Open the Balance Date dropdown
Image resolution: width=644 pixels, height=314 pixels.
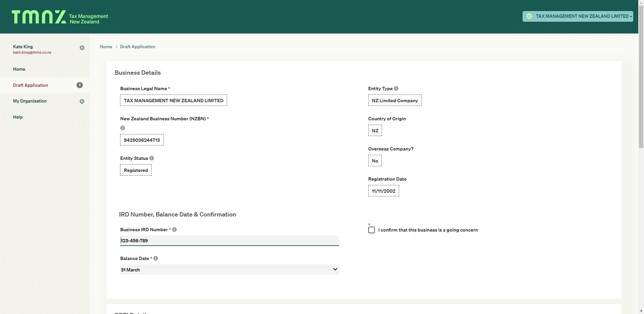(229, 269)
